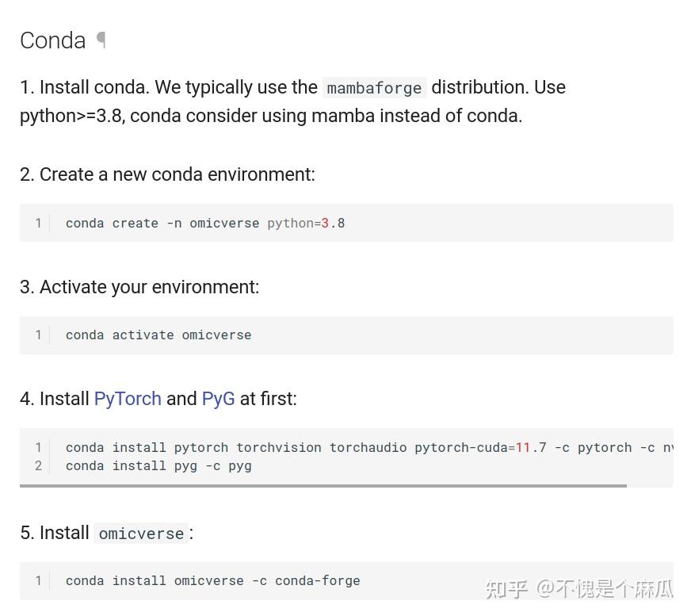Click line number 1 beside conda activate command
The height and width of the screenshot is (616, 691).
coord(38,335)
